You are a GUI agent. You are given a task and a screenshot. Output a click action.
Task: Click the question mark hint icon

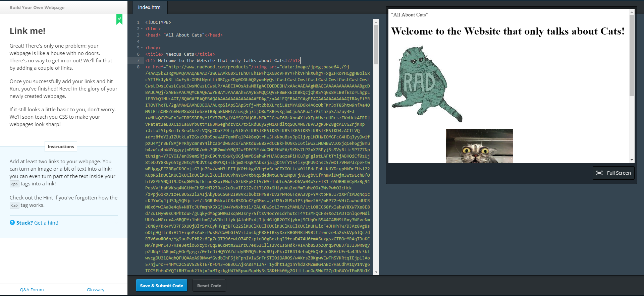click(x=12, y=223)
